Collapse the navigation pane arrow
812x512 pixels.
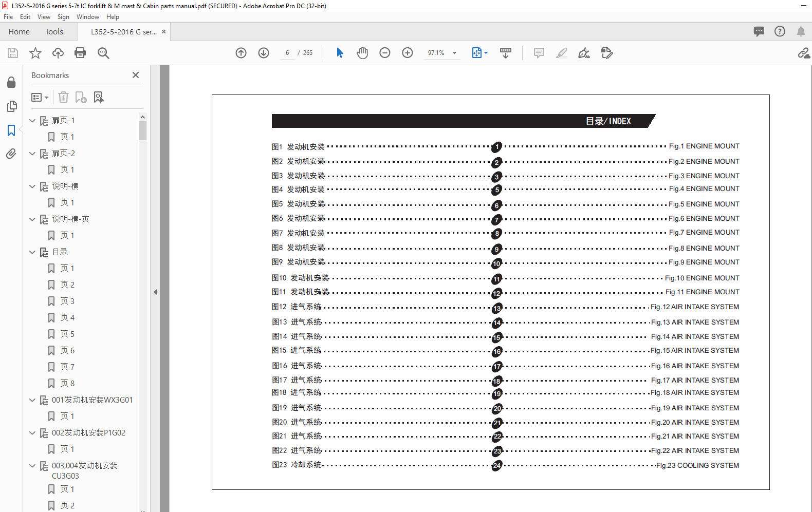pyautogui.click(x=155, y=292)
